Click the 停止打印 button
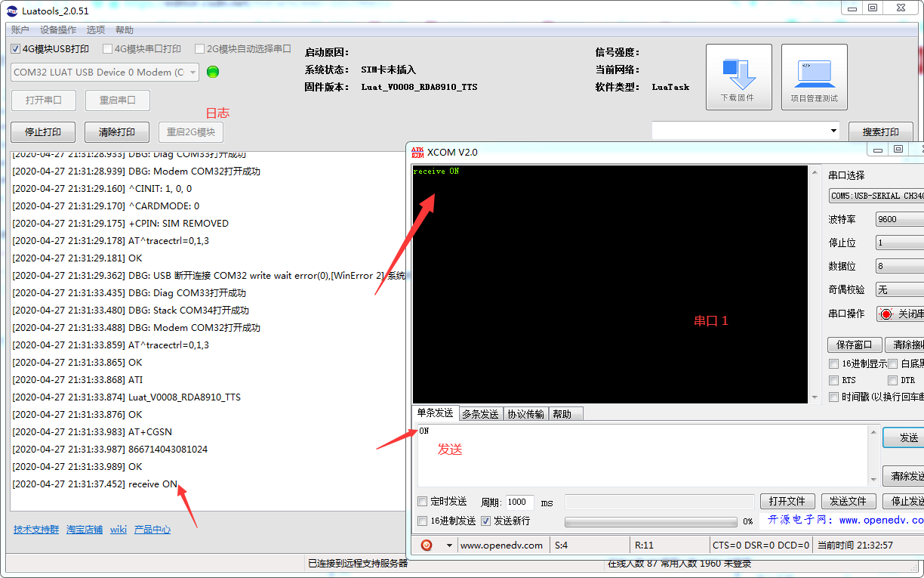The image size is (924, 578). point(43,131)
